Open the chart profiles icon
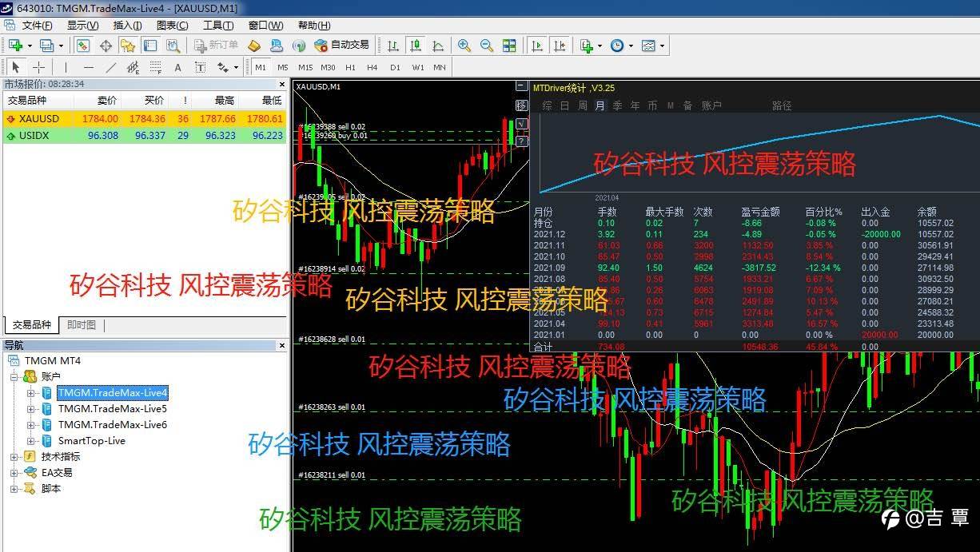Image resolution: width=980 pixels, height=552 pixels. coord(46,46)
